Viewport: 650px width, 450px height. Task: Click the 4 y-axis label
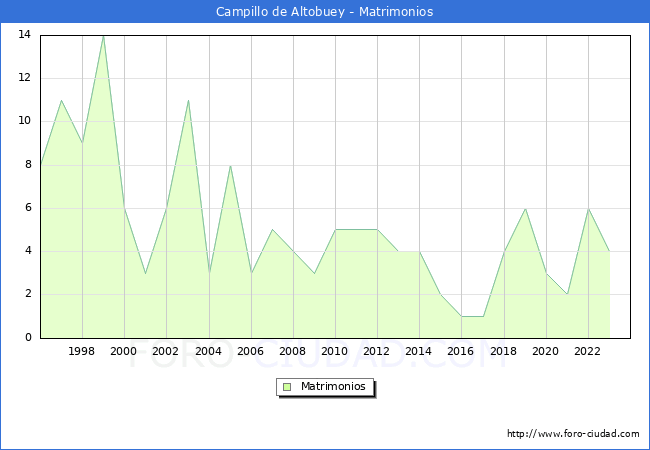click(28, 251)
